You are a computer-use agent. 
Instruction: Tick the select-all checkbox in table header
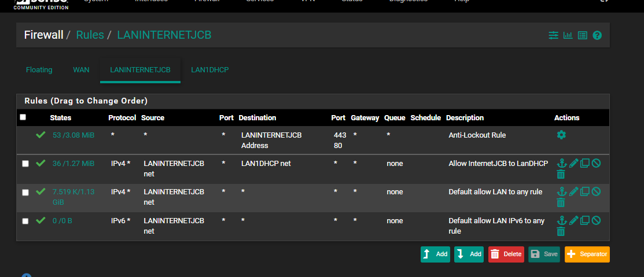pos(23,117)
